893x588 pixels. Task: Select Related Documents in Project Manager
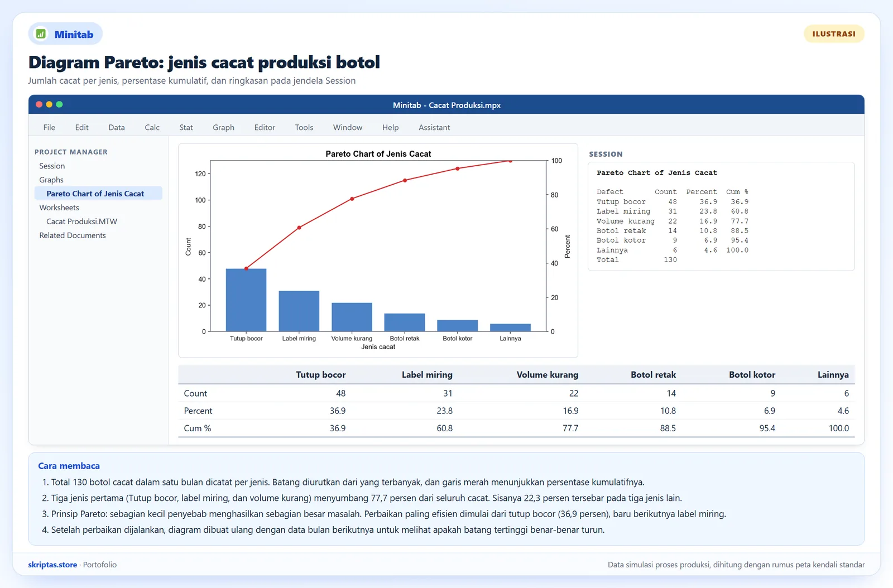point(73,235)
